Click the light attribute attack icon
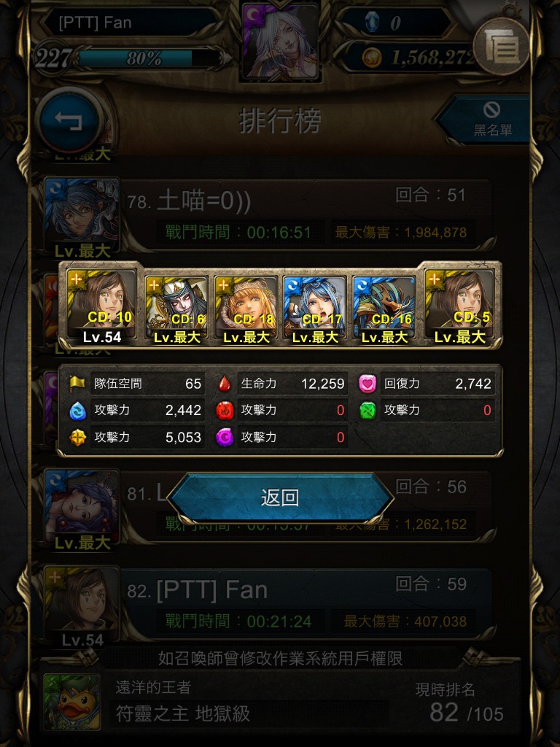Screen dimensions: 560x747 pyautogui.click(x=77, y=437)
